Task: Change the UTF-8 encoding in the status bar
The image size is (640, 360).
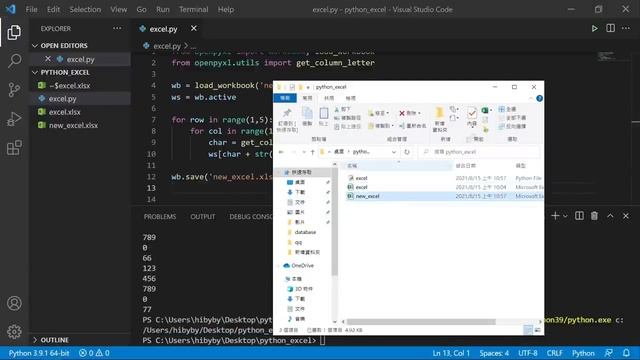Action: (528, 353)
